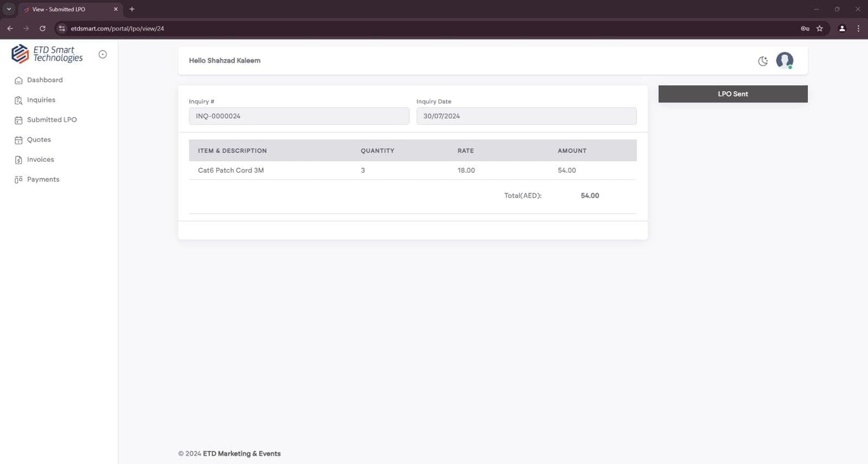Go to Submitted LPO page

[x=52, y=120]
